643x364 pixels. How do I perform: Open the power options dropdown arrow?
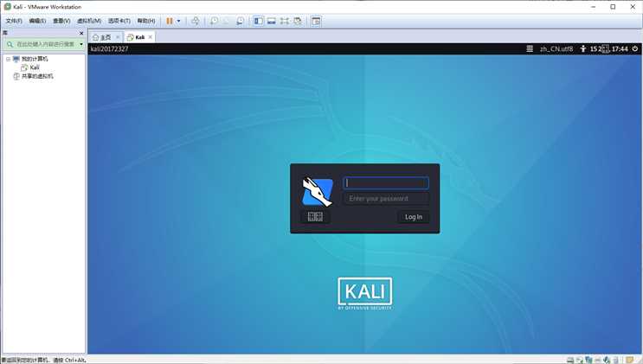(x=178, y=21)
